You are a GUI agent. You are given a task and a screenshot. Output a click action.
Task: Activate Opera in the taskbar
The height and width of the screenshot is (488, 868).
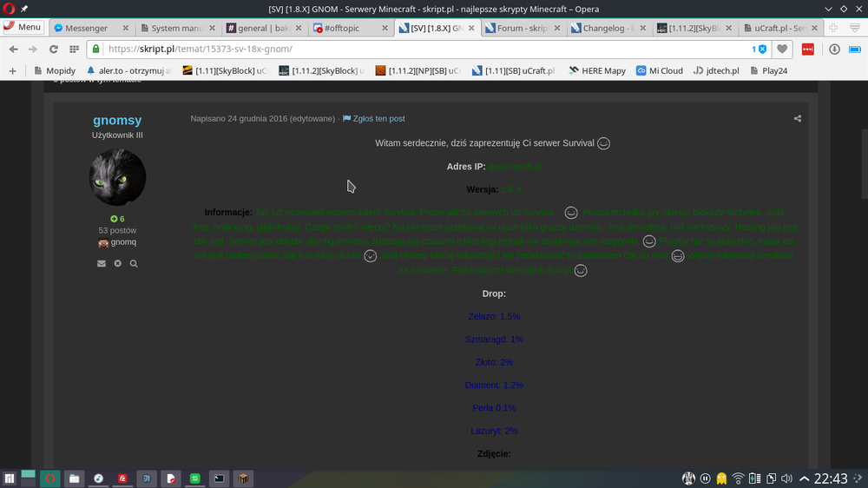[x=49, y=478]
